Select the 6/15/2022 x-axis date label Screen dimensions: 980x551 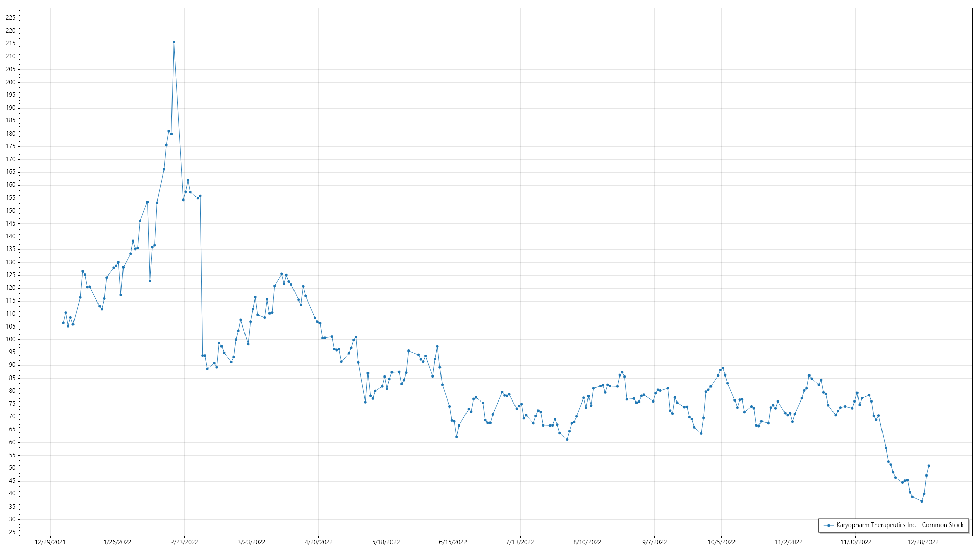[x=453, y=542]
